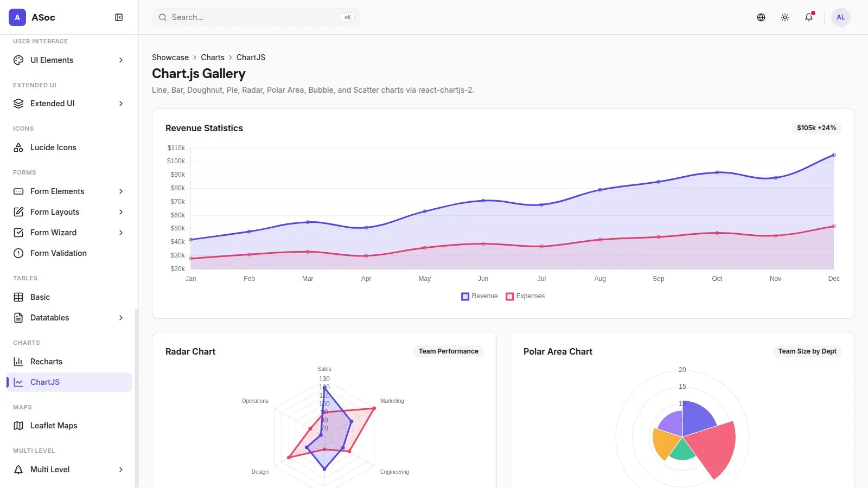Click the Team Performance badge
Image resolution: width=868 pixels, height=488 pixels.
tap(449, 351)
